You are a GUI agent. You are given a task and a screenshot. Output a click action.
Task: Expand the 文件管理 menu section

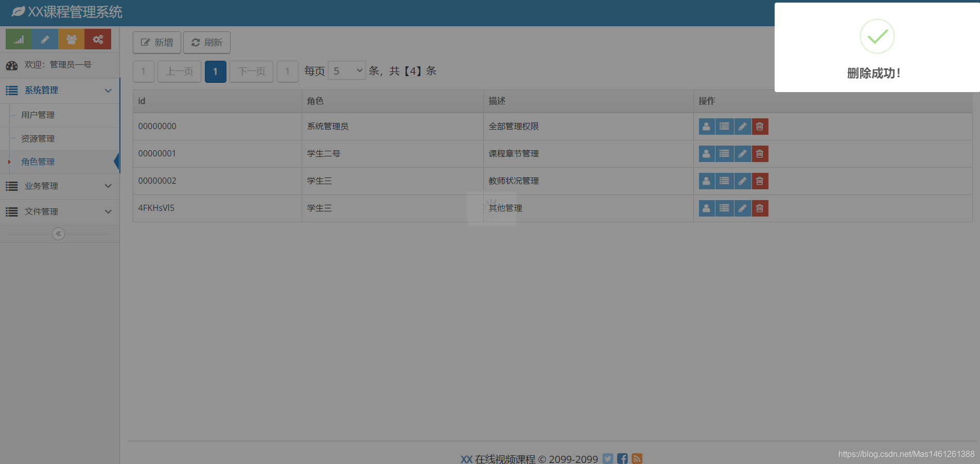coord(60,212)
